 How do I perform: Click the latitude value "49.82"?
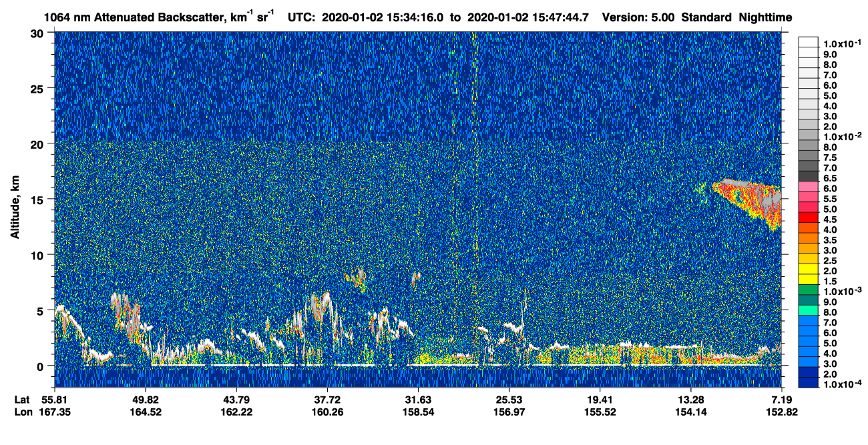click(145, 400)
